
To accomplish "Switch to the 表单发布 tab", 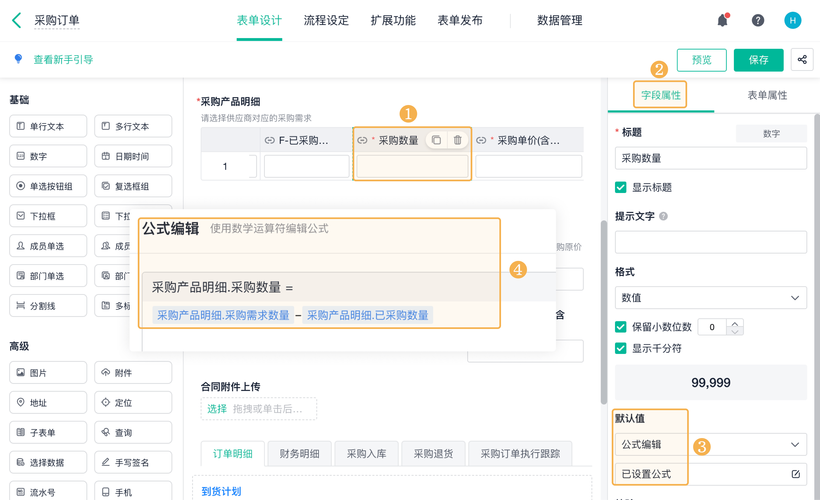I will click(460, 20).
